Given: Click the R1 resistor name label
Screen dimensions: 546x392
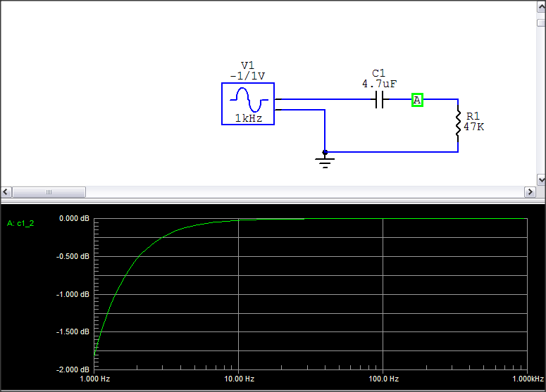Looking at the screenshot, I should 473,116.
